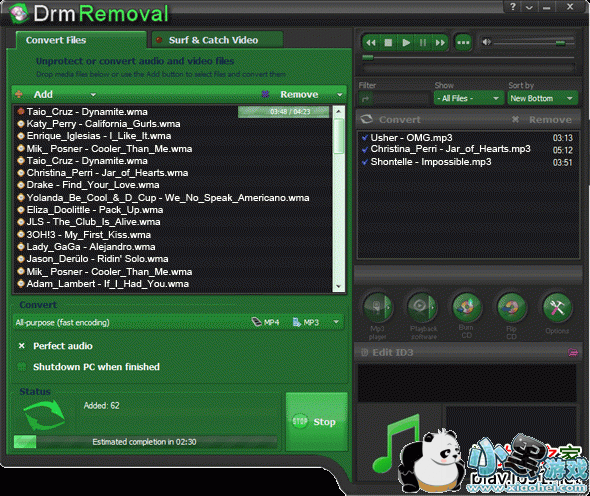Click the disc icon beside Christina_Perri wma file
The height and width of the screenshot is (496, 590).
point(21,173)
